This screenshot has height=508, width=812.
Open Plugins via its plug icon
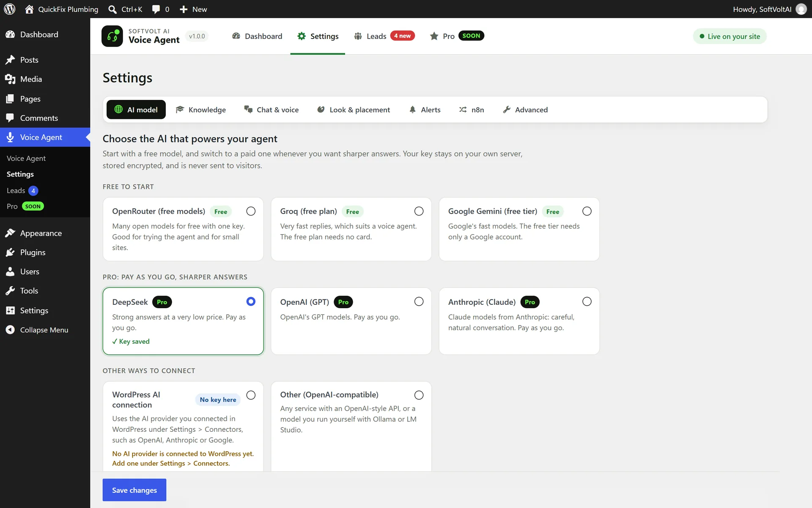pos(10,252)
